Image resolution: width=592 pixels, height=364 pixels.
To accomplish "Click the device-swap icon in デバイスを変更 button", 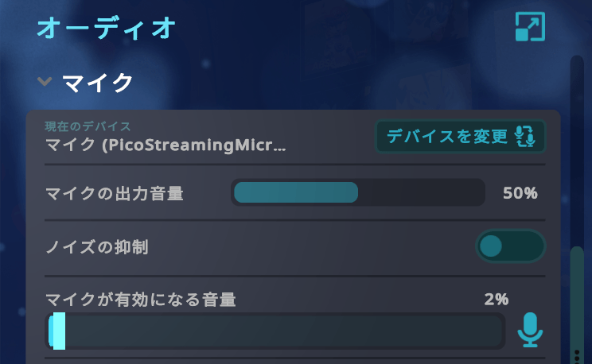I will pyautogui.click(x=525, y=136).
